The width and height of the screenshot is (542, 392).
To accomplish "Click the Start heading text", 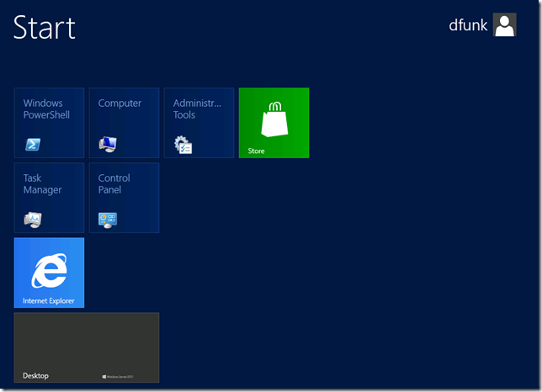I will pyautogui.click(x=44, y=28).
